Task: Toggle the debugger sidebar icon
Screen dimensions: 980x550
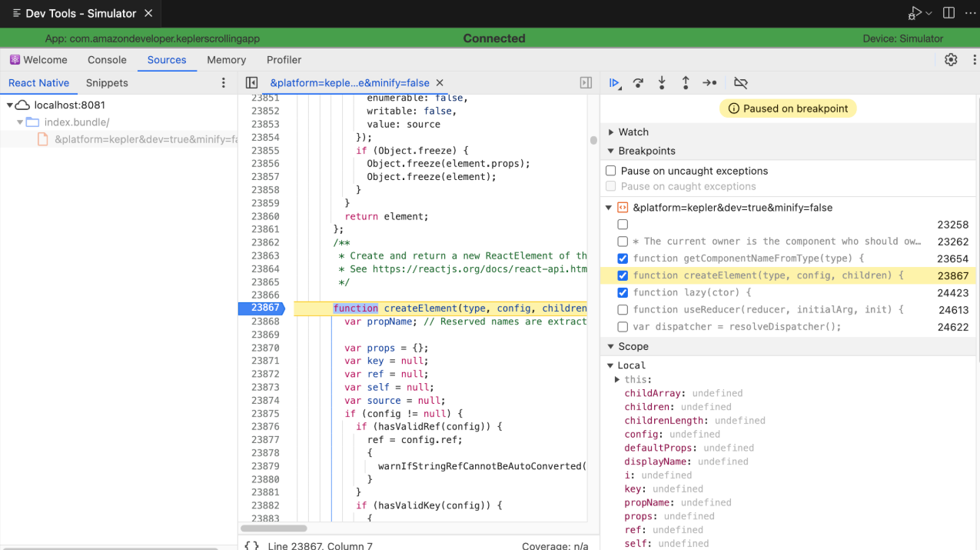Action: [586, 83]
